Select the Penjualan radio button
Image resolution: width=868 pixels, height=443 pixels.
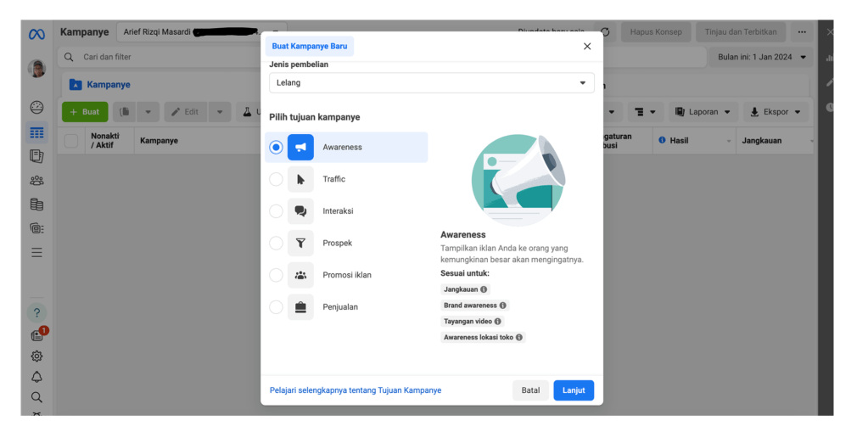[x=276, y=306]
